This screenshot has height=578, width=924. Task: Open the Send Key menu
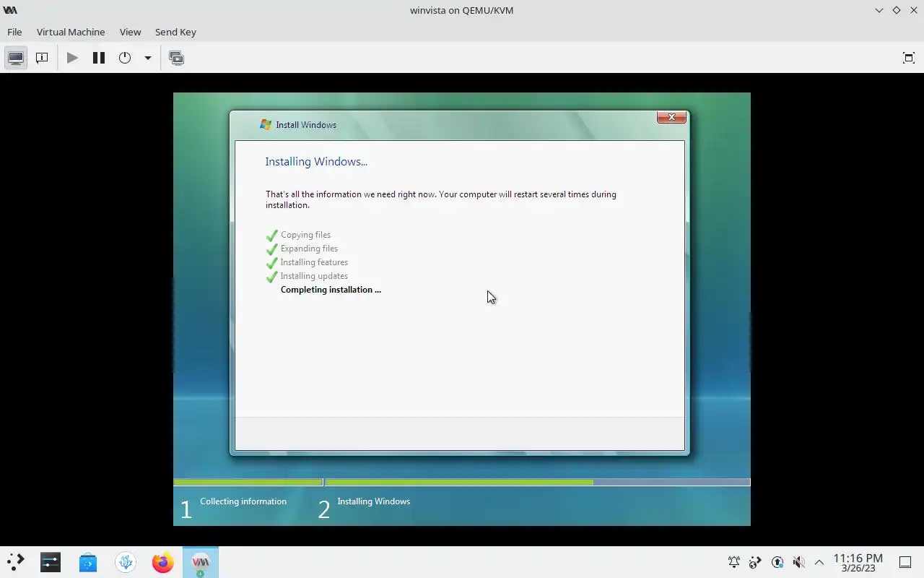(x=175, y=32)
